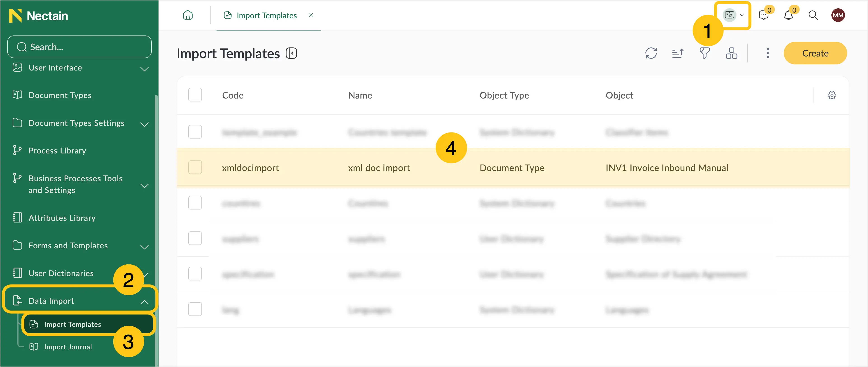Click the Create button
The image size is (868, 367).
tap(815, 53)
